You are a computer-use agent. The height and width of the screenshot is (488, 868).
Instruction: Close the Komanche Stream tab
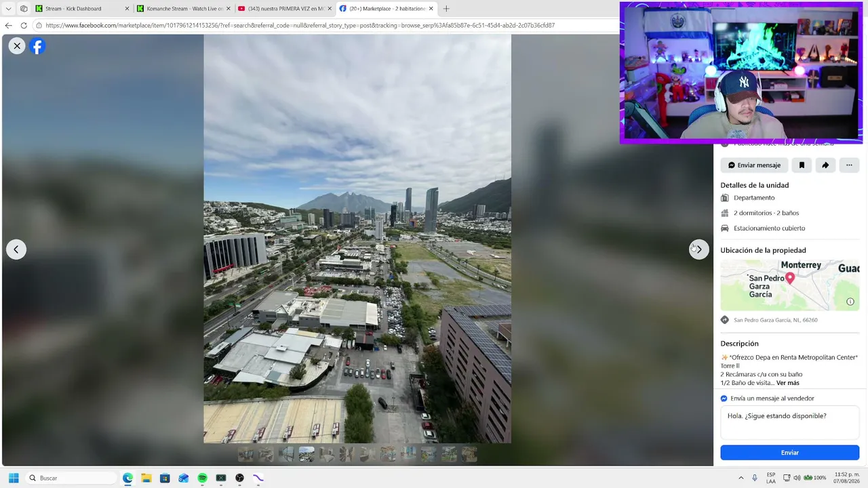tap(228, 9)
